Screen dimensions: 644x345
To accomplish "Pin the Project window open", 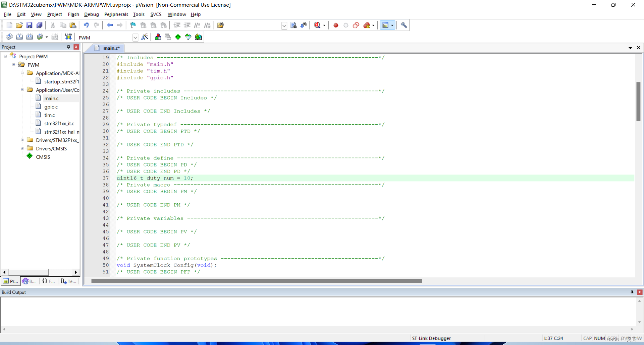I will [x=68, y=47].
